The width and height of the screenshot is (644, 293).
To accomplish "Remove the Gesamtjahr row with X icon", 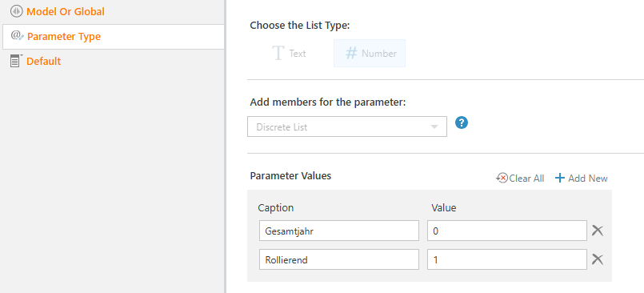I will click(597, 231).
